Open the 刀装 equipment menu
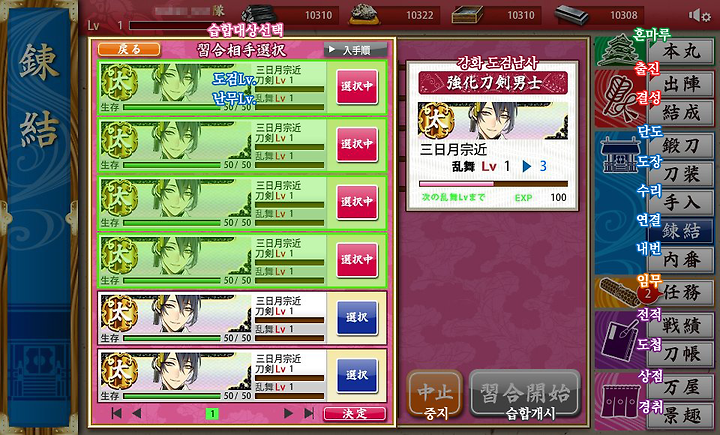Viewport: 720px width, 435px height. (x=681, y=174)
